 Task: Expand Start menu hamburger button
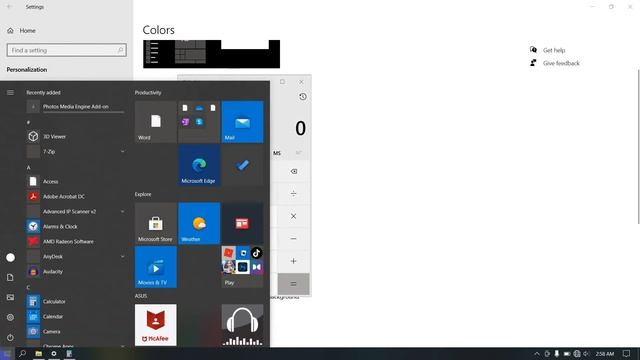pos(10,93)
